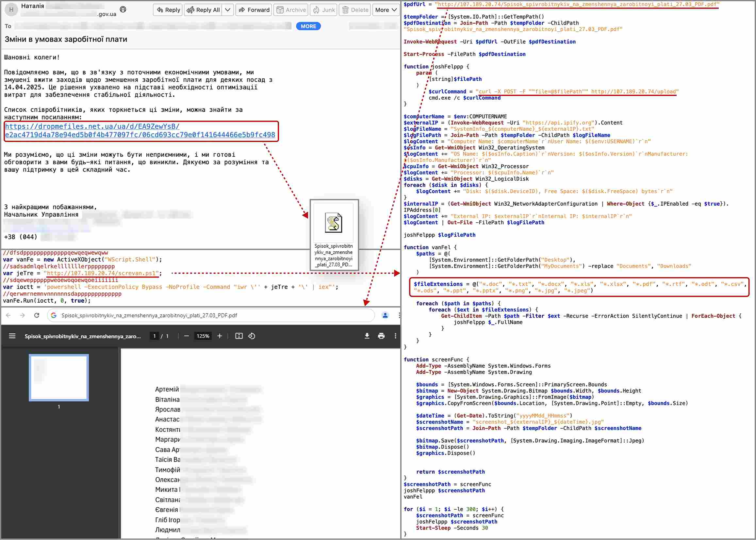Screen dimensions: 756x540
Task: Open the More actions dropdown
Action: point(386,10)
